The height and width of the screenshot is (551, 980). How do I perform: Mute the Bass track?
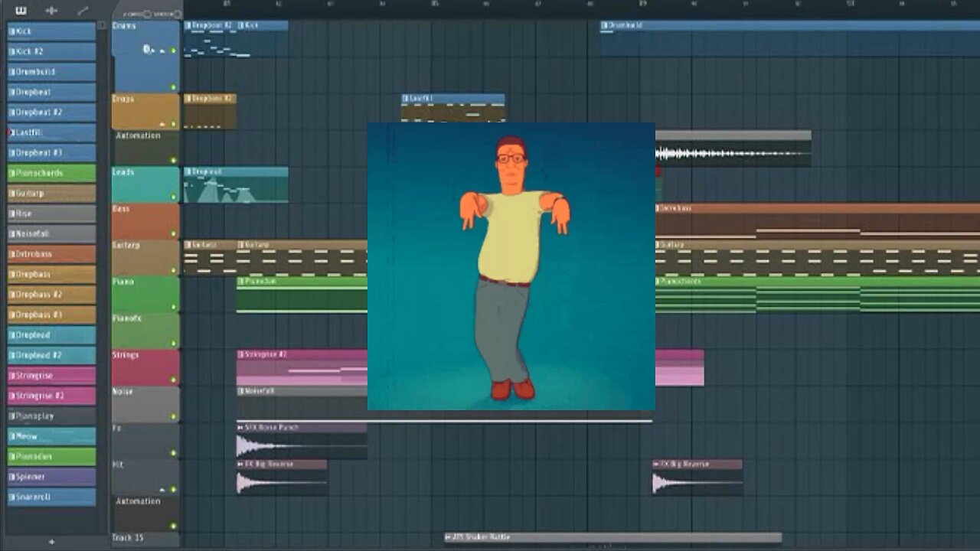point(173,234)
